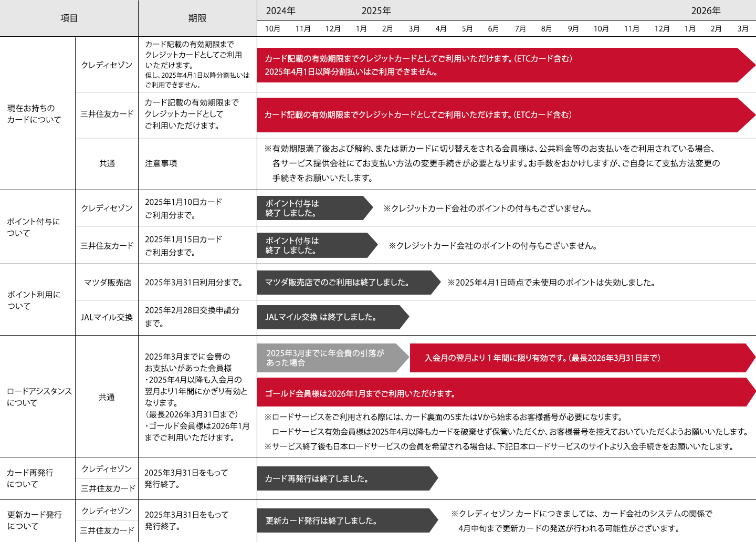Select '三井住友カード' in the カード再発行 section
Image resolution: width=756 pixels, height=542 pixels.
[x=108, y=488]
